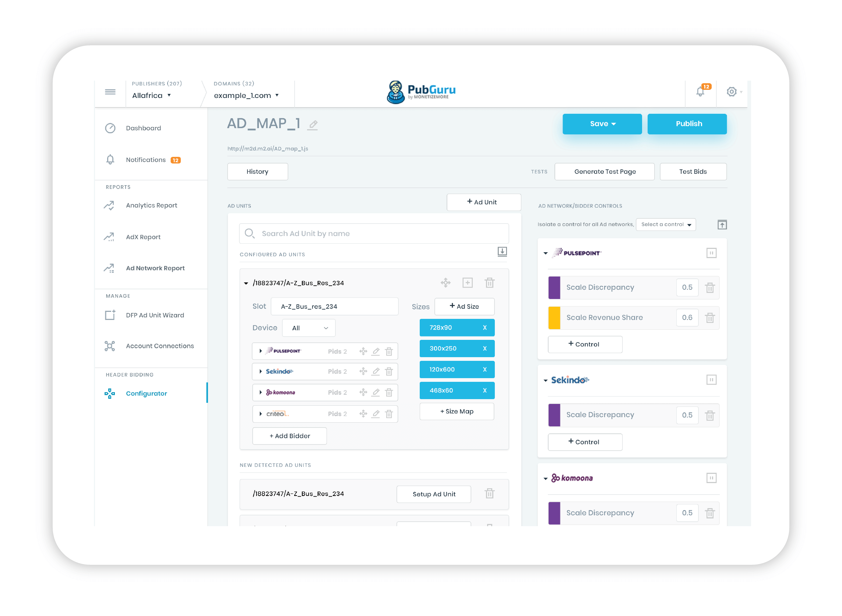Viewport: 842px width, 616px height.
Task: Delete the Criteo bidder row
Action: (389, 413)
